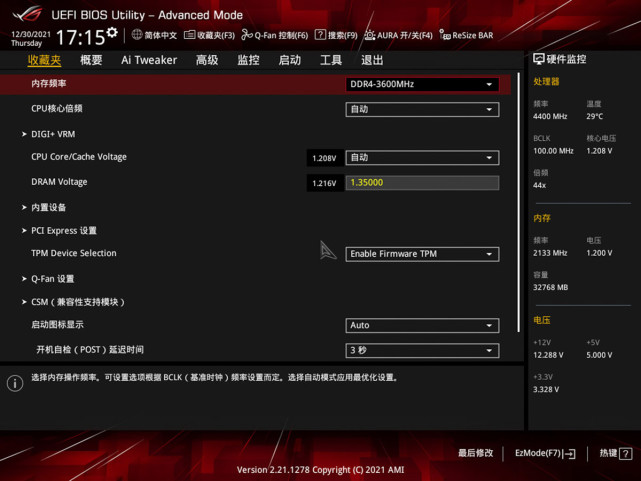641x481 pixels.
Task: Select CPU核心倍频 label
Action: pyautogui.click(x=57, y=109)
